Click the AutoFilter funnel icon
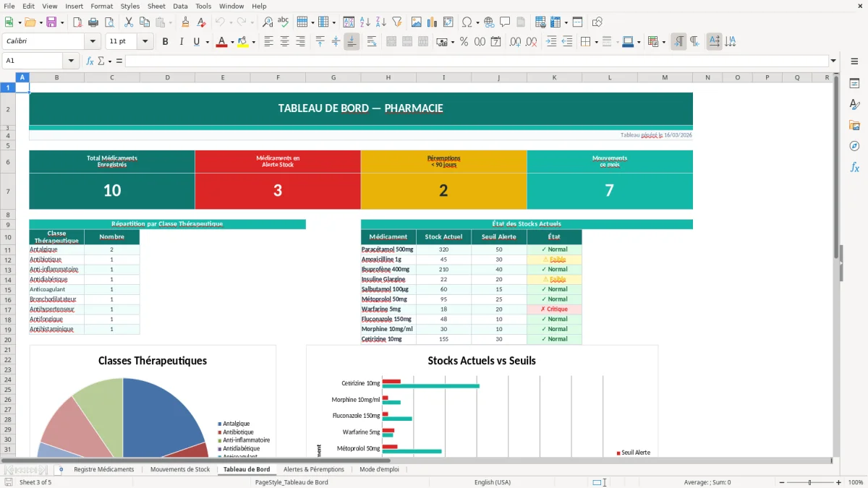868x488 pixels. pos(396,22)
